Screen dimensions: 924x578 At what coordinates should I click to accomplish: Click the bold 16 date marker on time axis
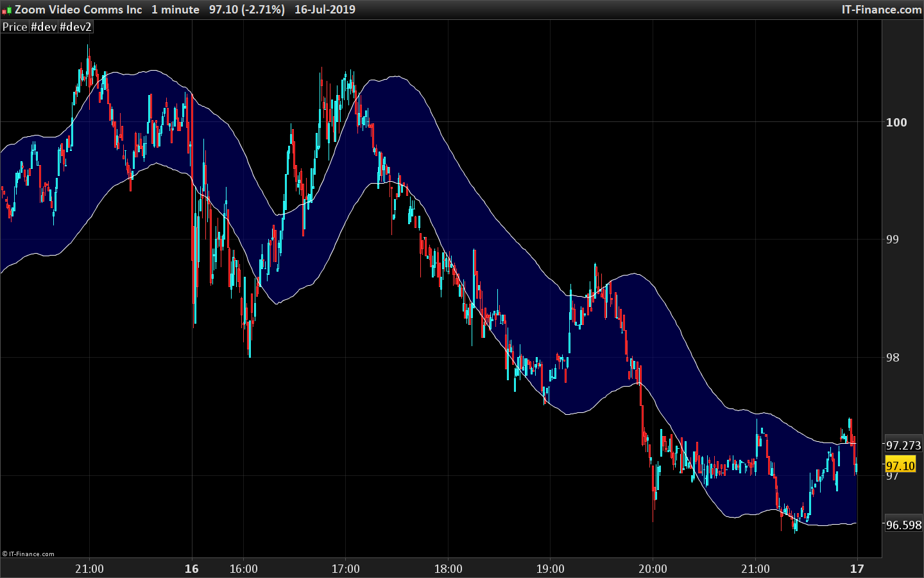pyautogui.click(x=192, y=569)
